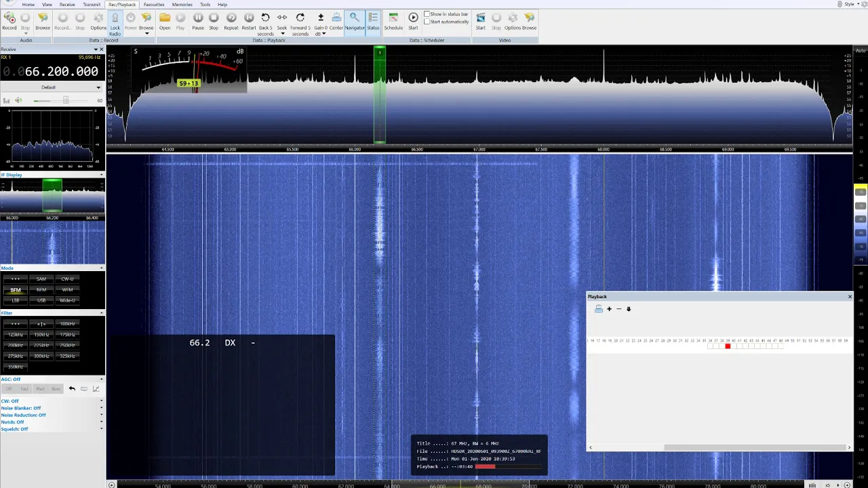Open the Memories ribbon tab

[x=182, y=4]
